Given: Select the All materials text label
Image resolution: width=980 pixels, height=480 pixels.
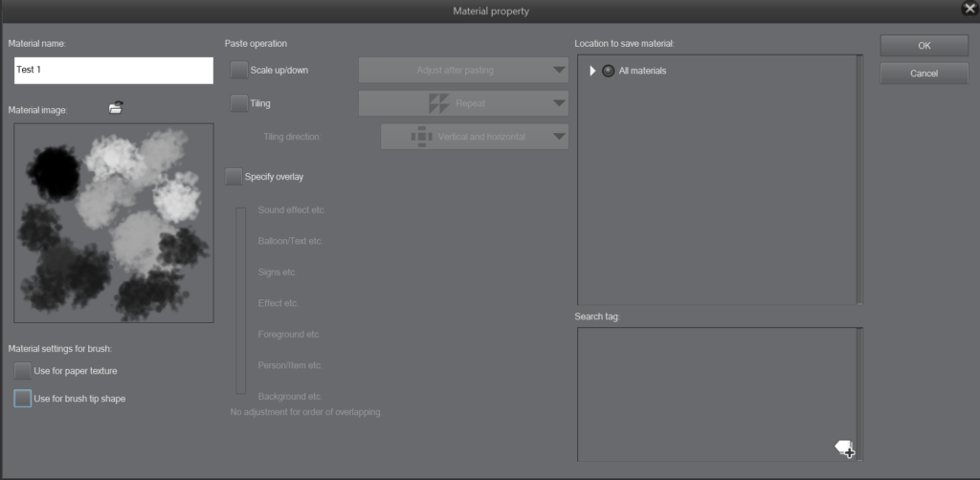Looking at the screenshot, I should (642, 71).
